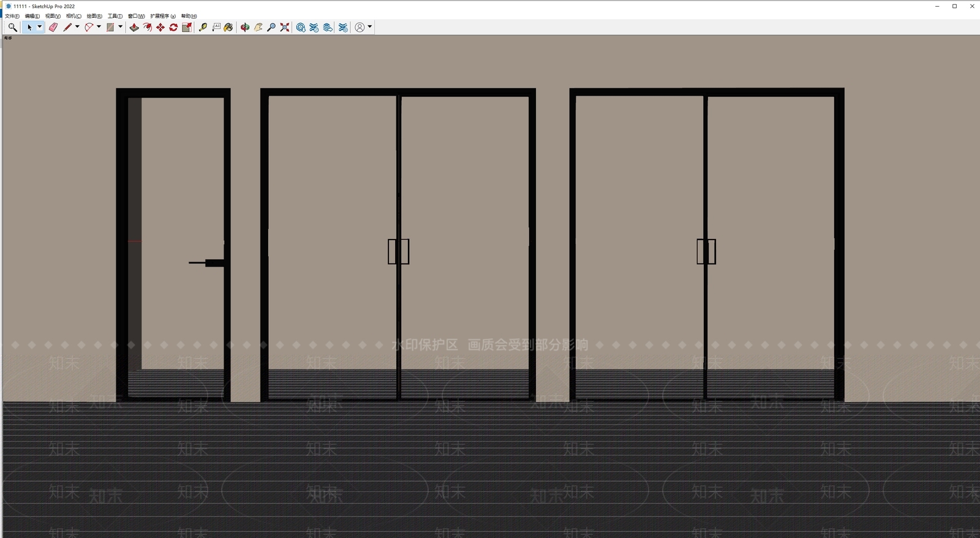Choose the Scale tool

187,27
